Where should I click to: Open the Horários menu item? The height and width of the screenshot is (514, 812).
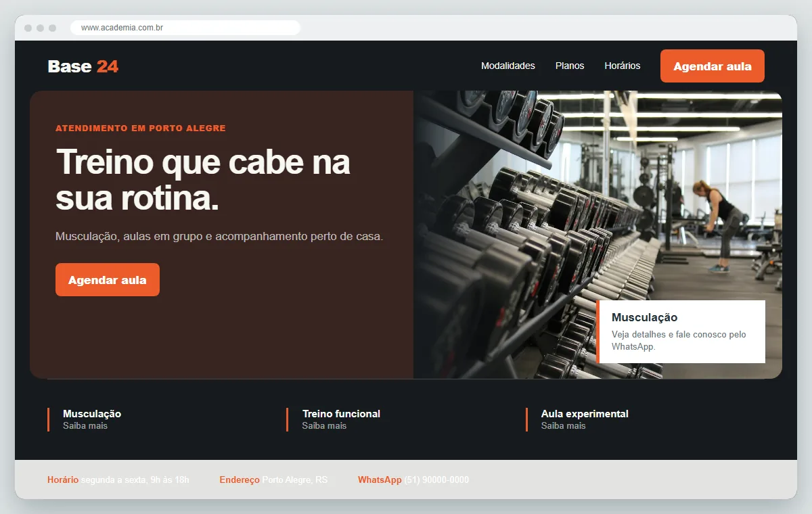pos(623,66)
